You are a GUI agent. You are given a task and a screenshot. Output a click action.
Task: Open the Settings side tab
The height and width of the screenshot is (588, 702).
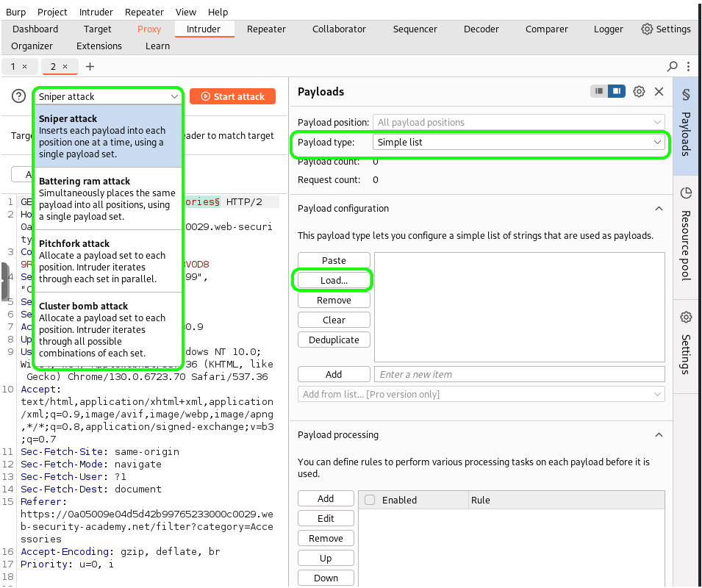pyautogui.click(x=686, y=345)
